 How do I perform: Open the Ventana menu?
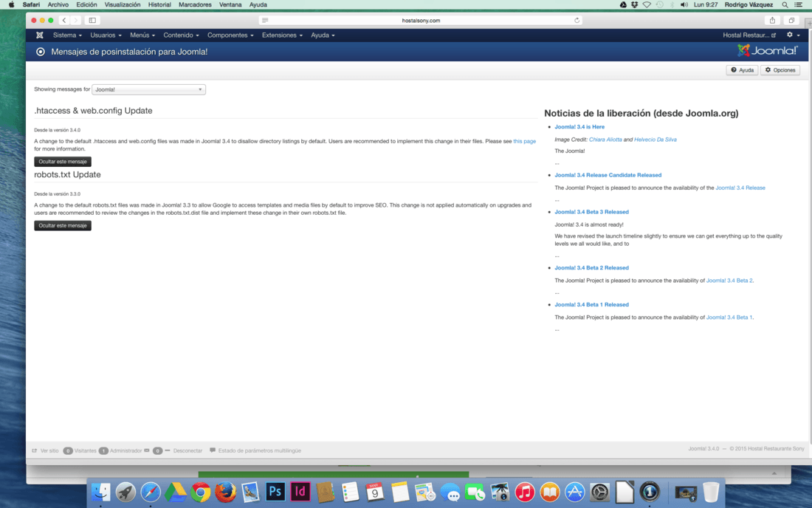tap(230, 4)
